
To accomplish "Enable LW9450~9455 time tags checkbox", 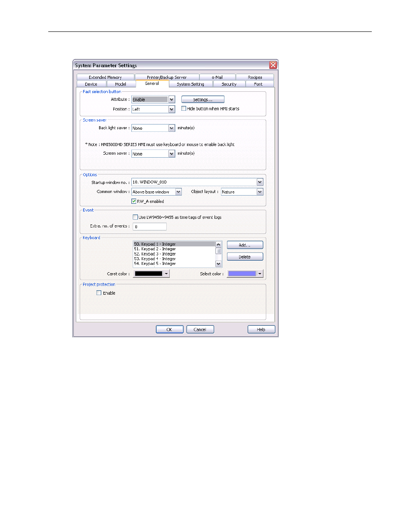I will tap(135, 217).
